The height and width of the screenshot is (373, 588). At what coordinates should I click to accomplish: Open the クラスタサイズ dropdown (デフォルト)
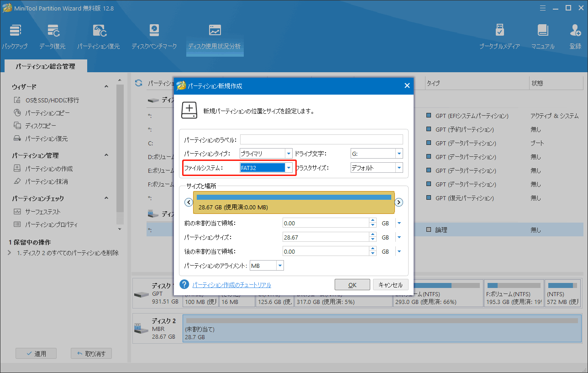(x=399, y=168)
